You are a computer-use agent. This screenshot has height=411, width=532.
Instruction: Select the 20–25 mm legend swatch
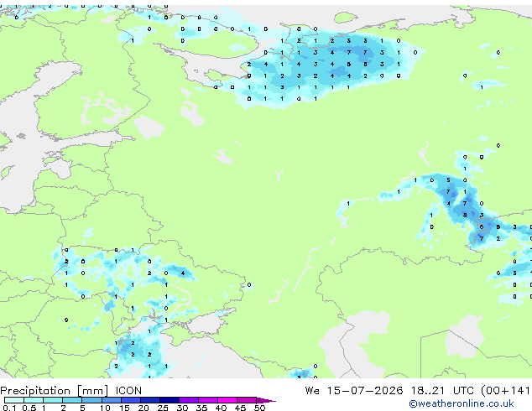[149, 400]
